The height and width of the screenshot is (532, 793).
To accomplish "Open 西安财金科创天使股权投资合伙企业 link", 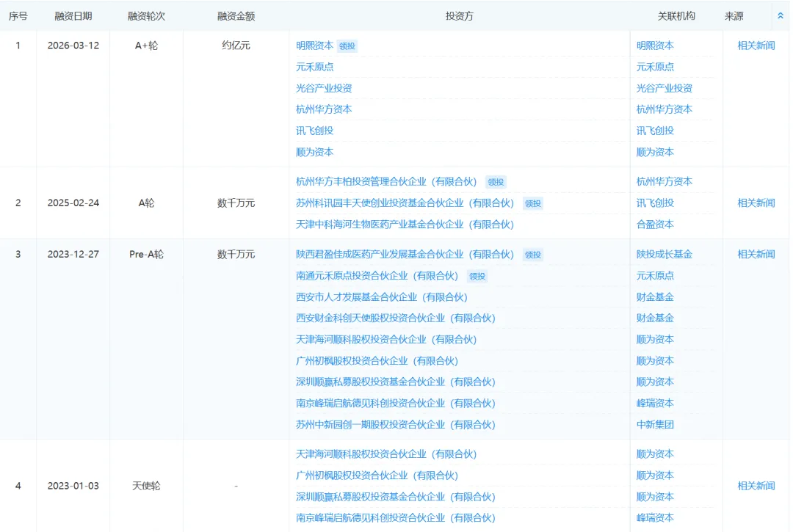I will pyautogui.click(x=396, y=318).
